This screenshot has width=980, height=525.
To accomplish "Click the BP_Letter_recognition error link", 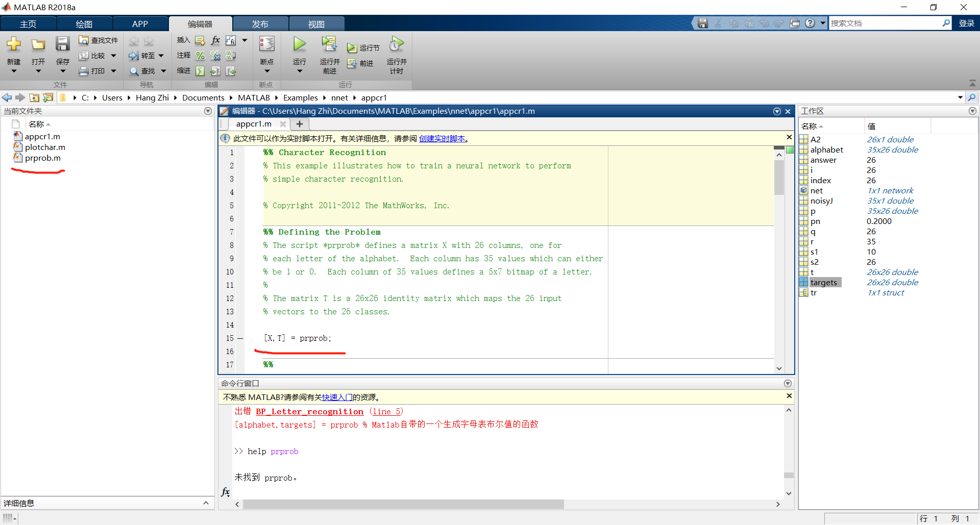I will [310, 412].
